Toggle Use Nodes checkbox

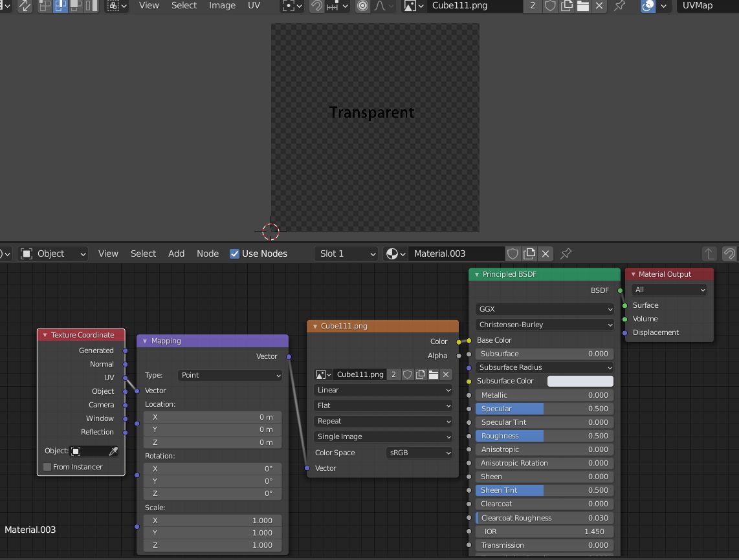coord(234,253)
